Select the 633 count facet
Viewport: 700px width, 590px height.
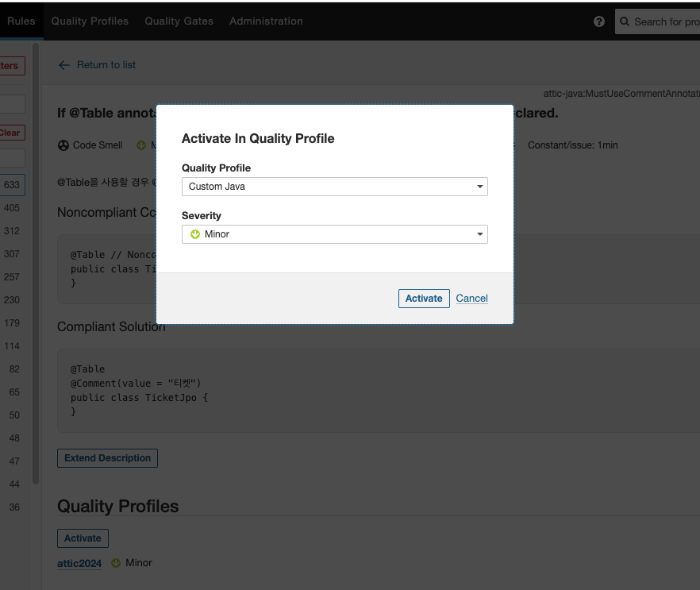tap(12, 185)
